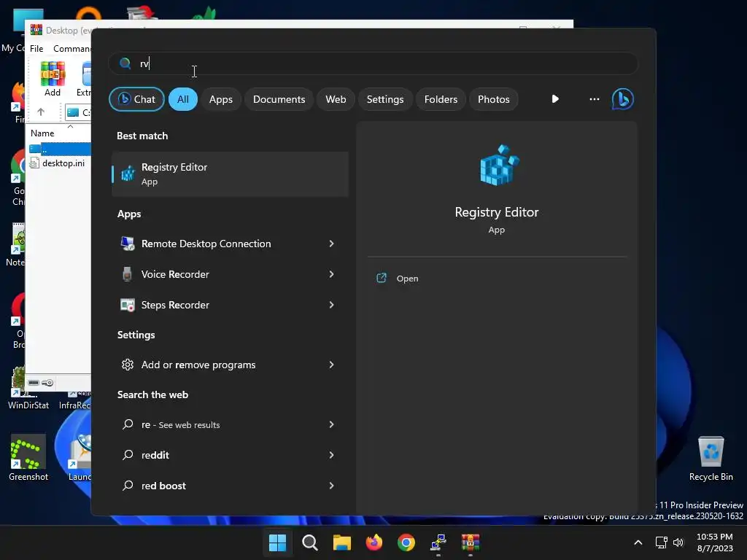Expand Add or remove programs chevron
Image resolution: width=747 pixels, height=560 pixels.
point(331,365)
